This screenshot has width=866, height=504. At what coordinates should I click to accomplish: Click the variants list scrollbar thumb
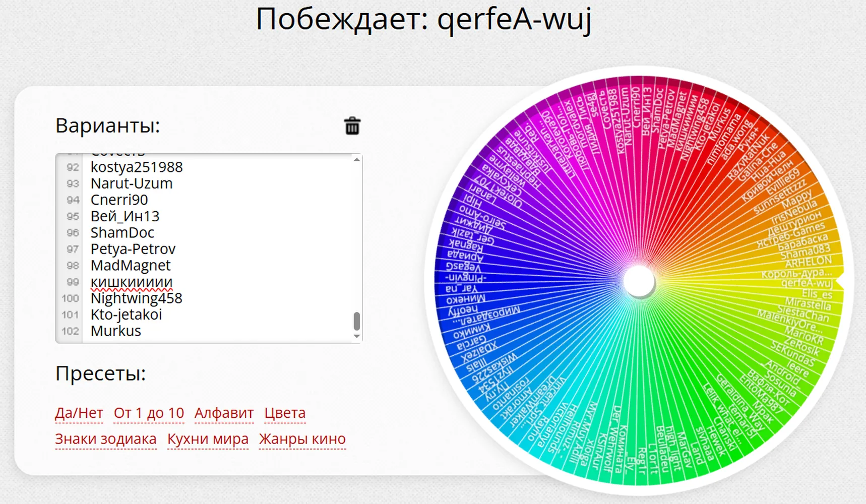click(357, 321)
